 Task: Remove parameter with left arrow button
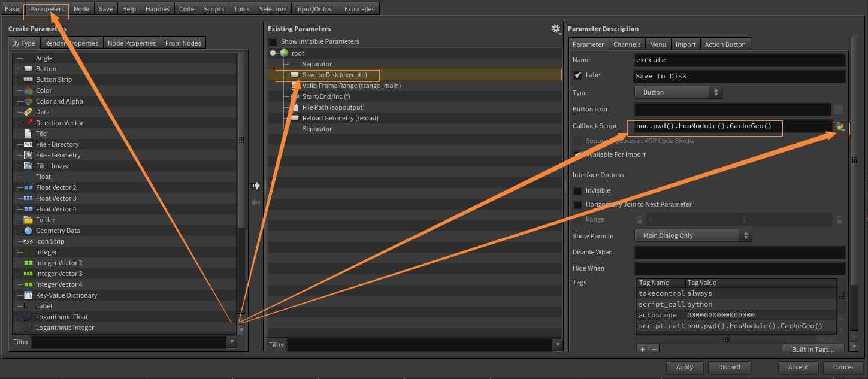256,202
